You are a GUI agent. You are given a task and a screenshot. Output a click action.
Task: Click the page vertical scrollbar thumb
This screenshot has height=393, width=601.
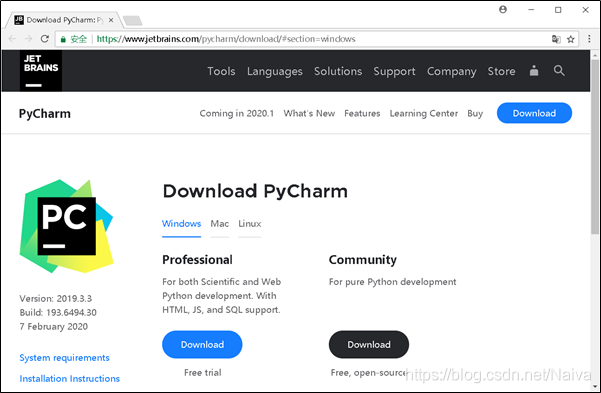[x=595, y=146]
